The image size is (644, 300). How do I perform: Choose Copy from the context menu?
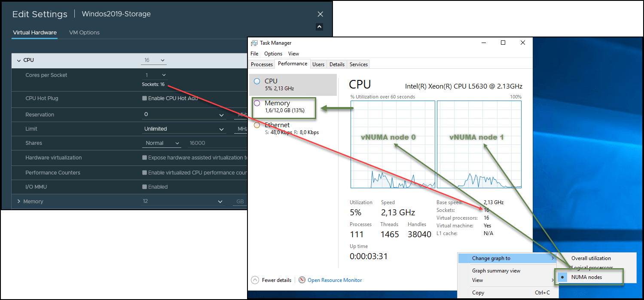pos(507,293)
